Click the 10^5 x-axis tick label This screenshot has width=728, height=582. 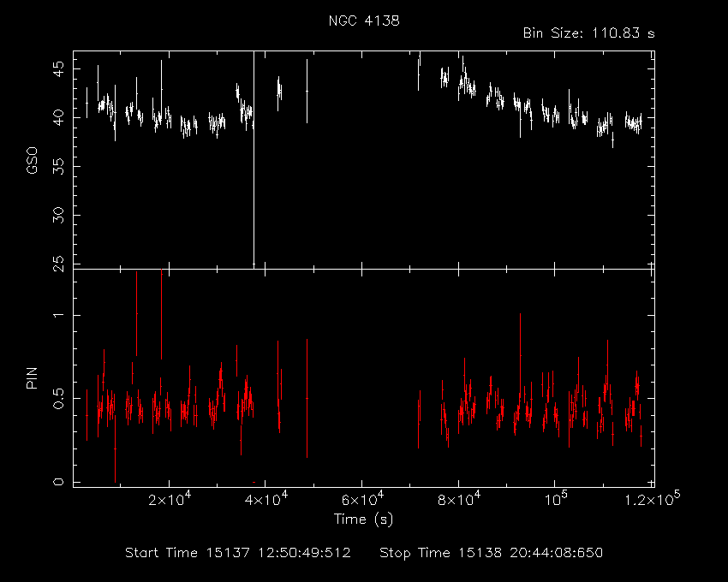[x=555, y=498]
